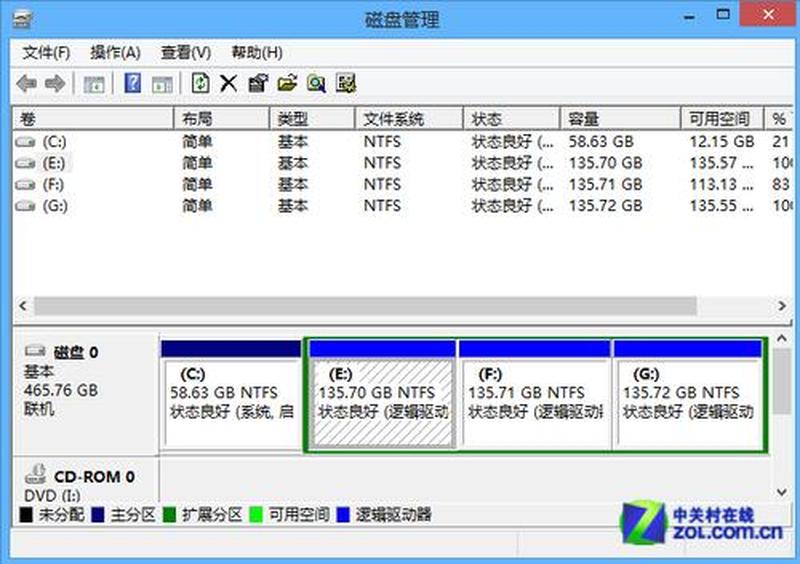Image resolution: width=800 pixels, height=564 pixels.
Task: Click the volume list left scroll arrow
Action: [23, 306]
